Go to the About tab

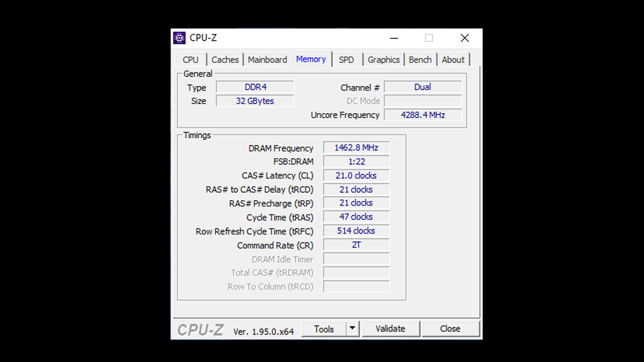point(453,60)
